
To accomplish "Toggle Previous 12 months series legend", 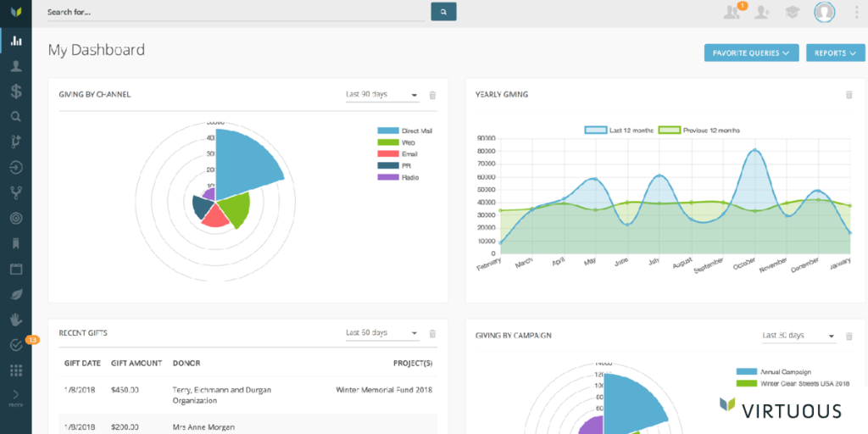I will (x=698, y=131).
